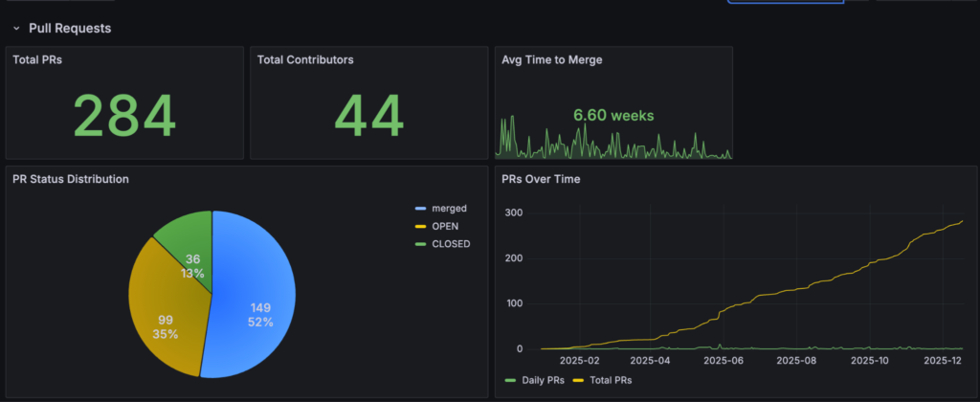Collapse the Pull Requests row chevron
This screenshot has height=402, width=980.
point(16,29)
